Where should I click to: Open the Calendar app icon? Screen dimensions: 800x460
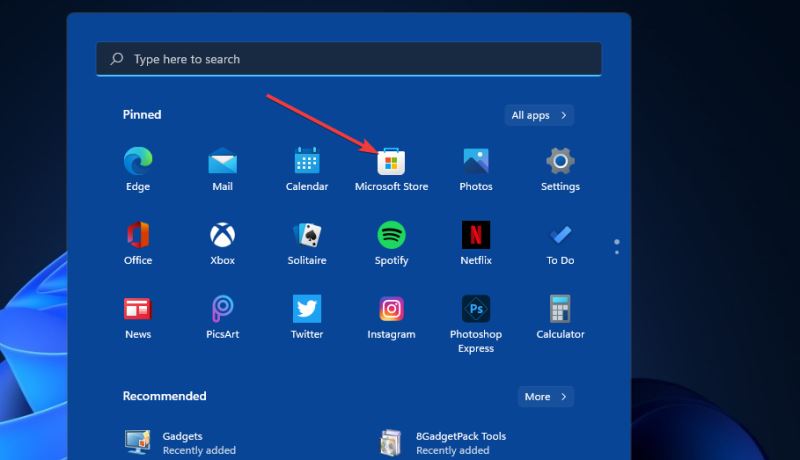pyautogui.click(x=307, y=162)
